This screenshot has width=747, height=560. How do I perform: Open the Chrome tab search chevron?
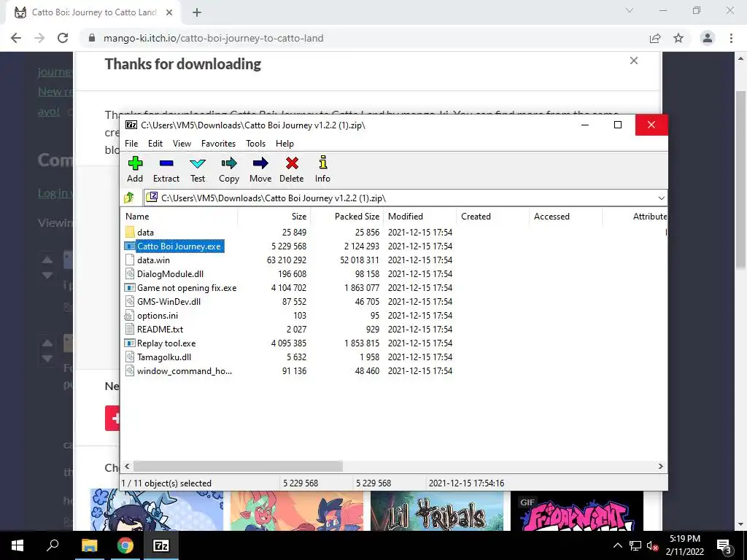click(630, 10)
